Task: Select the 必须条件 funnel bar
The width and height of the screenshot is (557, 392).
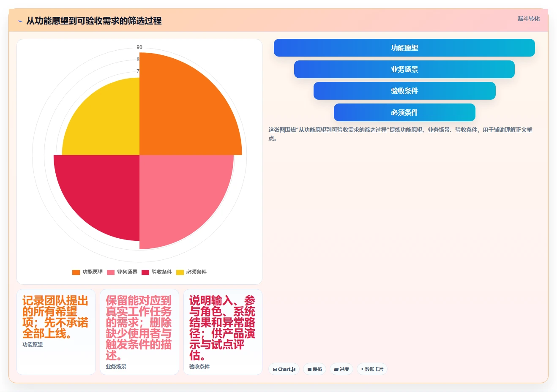Action: pos(404,112)
